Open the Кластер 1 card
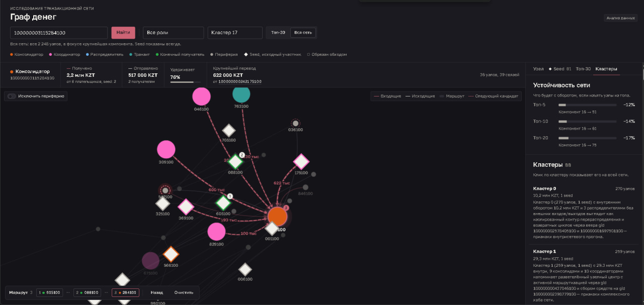644x305 pixels. point(584,276)
